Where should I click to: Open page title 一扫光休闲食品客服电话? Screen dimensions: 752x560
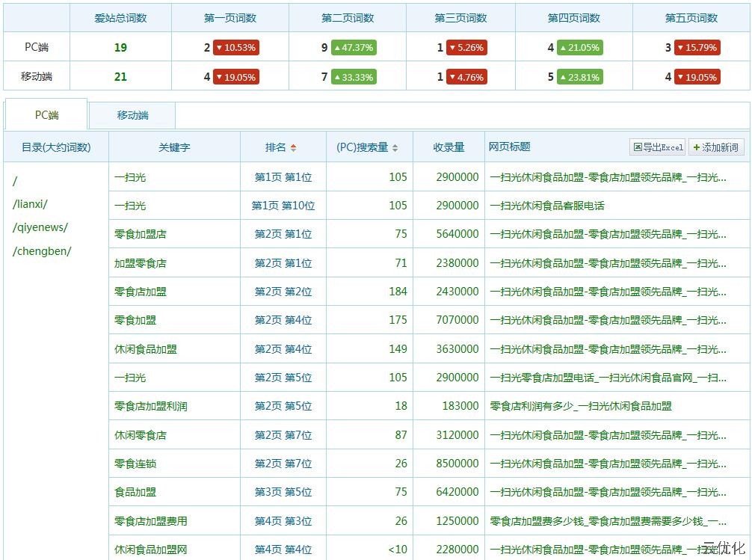tap(546, 206)
